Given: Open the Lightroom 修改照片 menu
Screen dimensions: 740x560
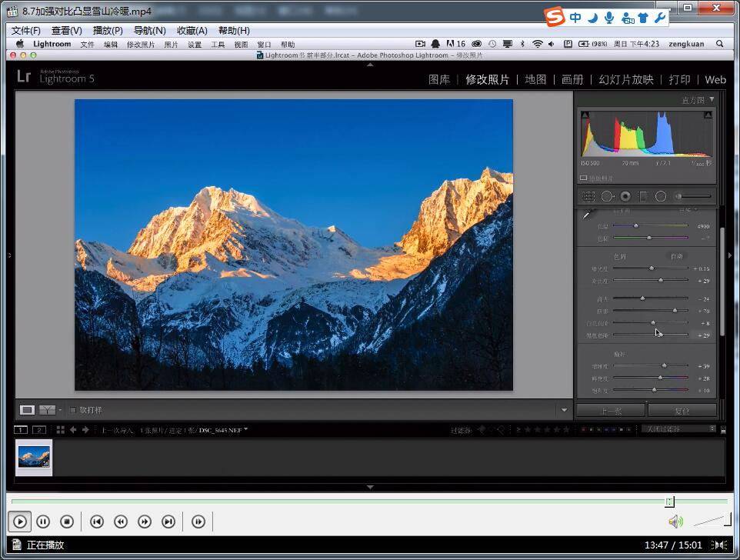Looking at the screenshot, I should (141, 45).
